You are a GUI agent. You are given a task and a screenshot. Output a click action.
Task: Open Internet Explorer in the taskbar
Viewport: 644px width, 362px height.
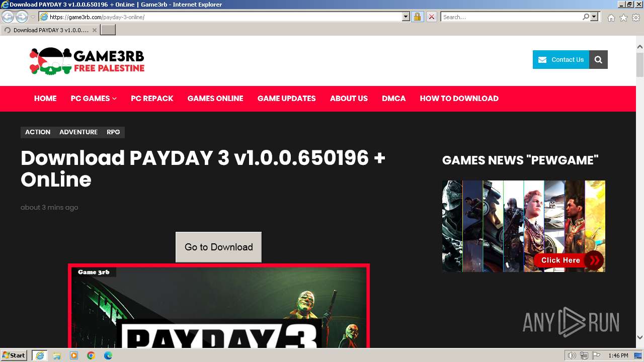click(39, 355)
